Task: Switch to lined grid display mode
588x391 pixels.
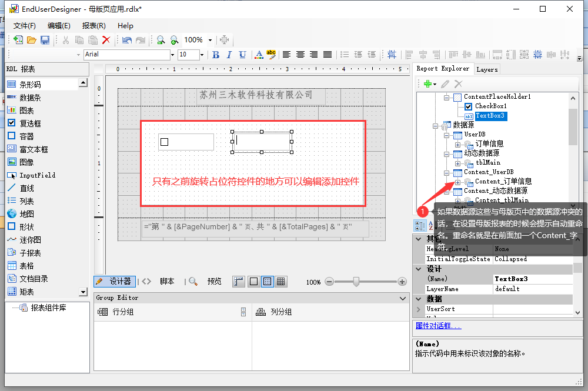Action: tap(281, 282)
